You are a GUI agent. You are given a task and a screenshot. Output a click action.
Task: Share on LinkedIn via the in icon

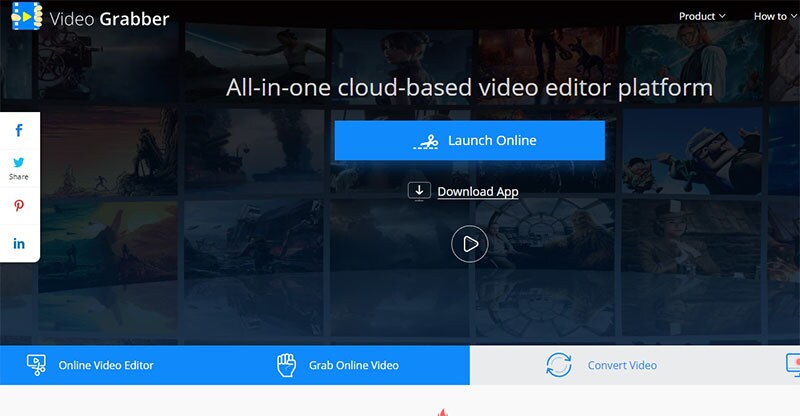[19, 243]
